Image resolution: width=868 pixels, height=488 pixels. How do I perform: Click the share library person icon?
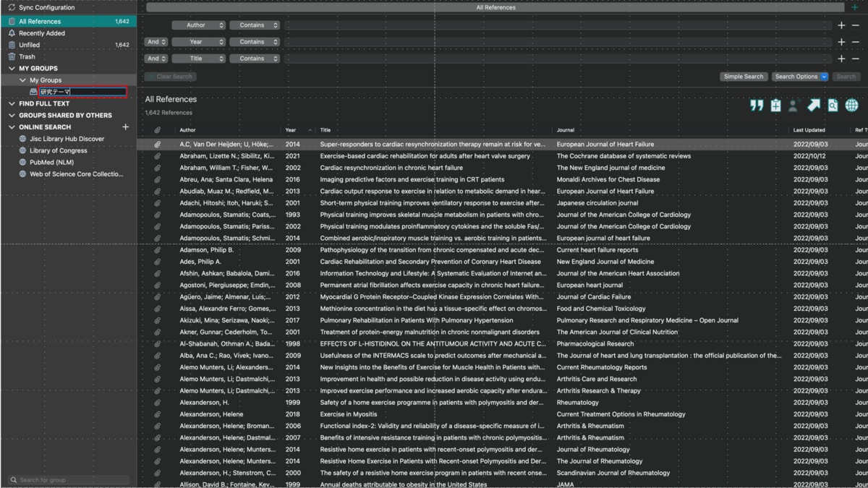(793, 106)
